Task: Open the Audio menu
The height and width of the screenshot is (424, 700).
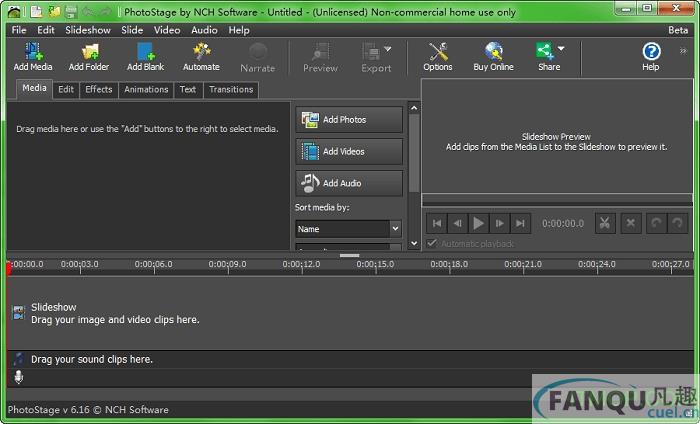Action: 204,30
